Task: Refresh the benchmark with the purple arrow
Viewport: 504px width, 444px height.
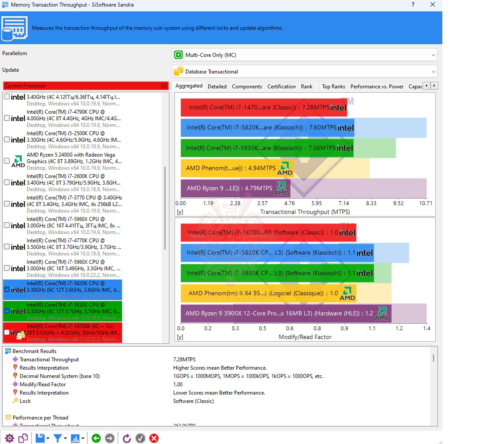Action: [x=127, y=438]
